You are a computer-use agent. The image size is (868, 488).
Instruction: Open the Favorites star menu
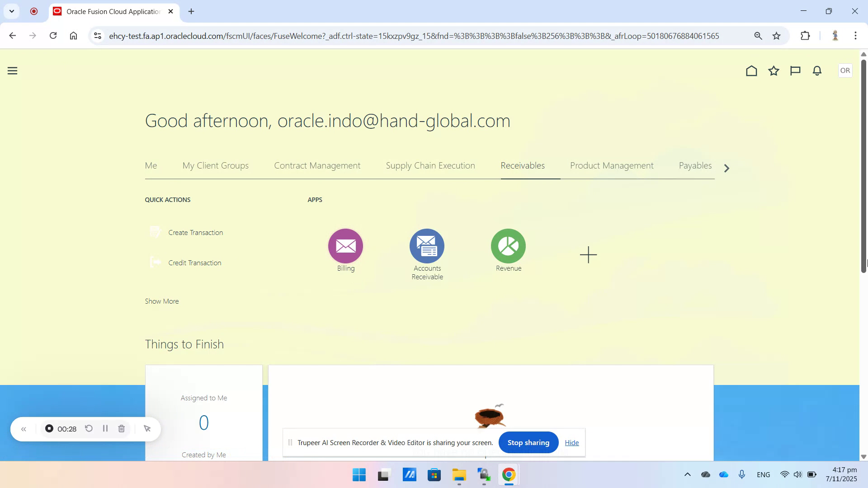point(773,70)
